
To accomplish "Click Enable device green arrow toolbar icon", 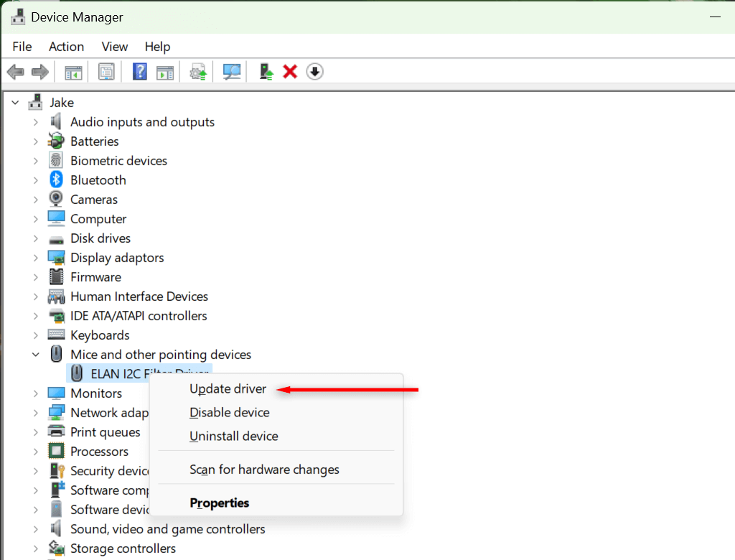I will 266,72.
